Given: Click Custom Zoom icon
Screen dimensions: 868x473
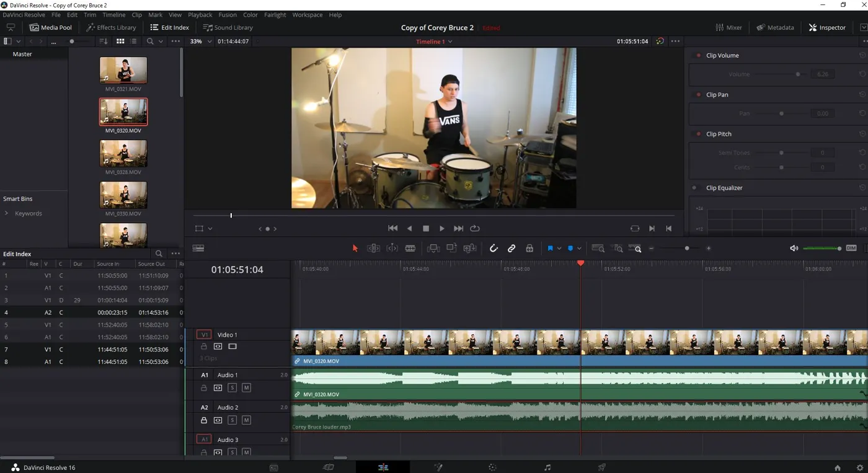Looking at the screenshot, I should tap(635, 248).
